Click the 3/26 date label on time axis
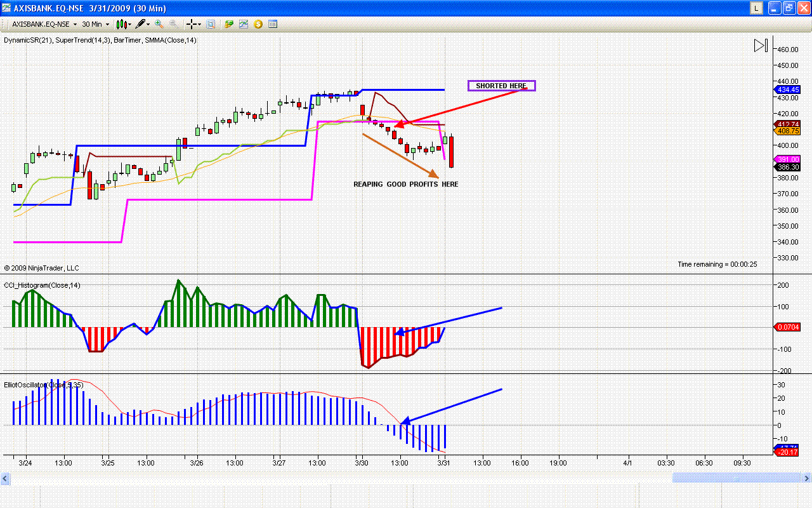 [x=197, y=463]
